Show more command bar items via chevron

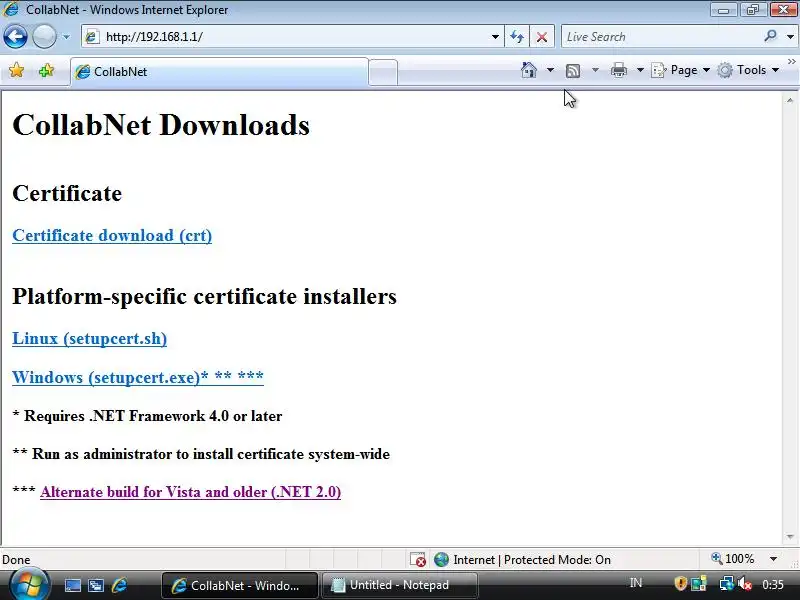(791, 62)
